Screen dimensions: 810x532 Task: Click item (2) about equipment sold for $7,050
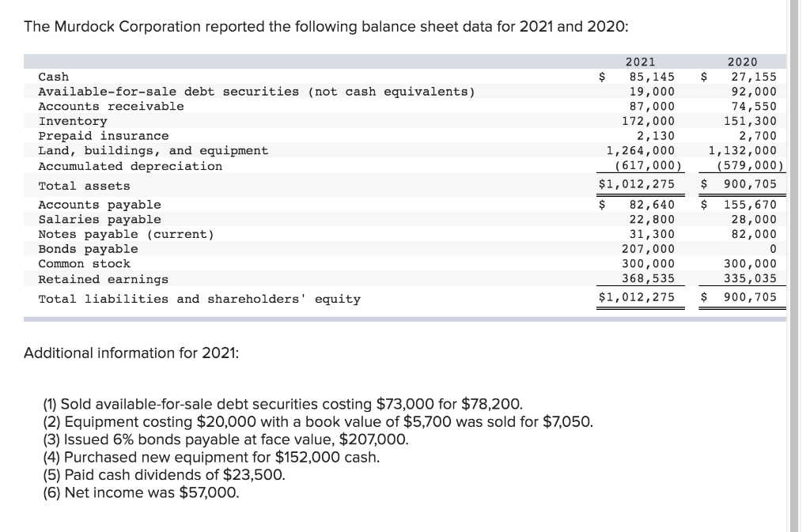[x=318, y=422]
